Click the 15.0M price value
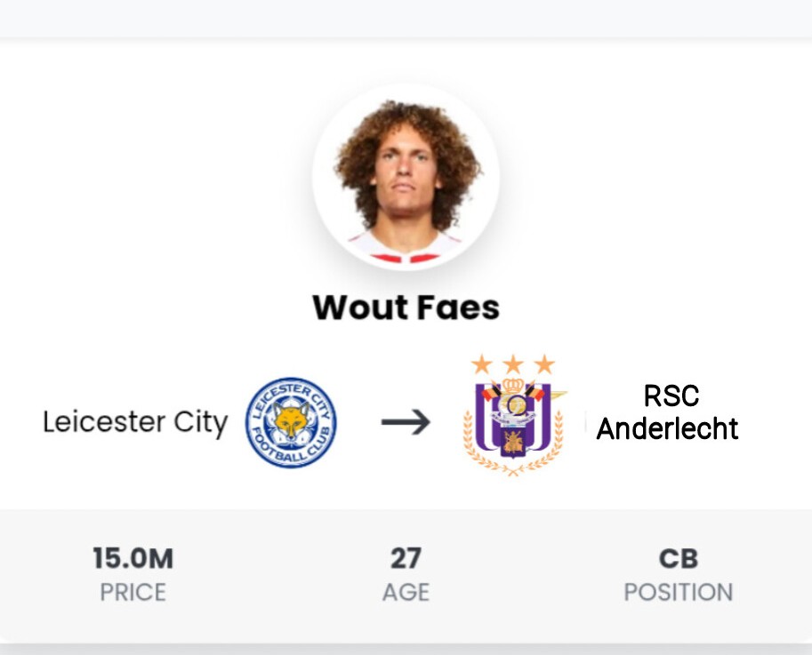This screenshot has height=655, width=812. [133, 558]
